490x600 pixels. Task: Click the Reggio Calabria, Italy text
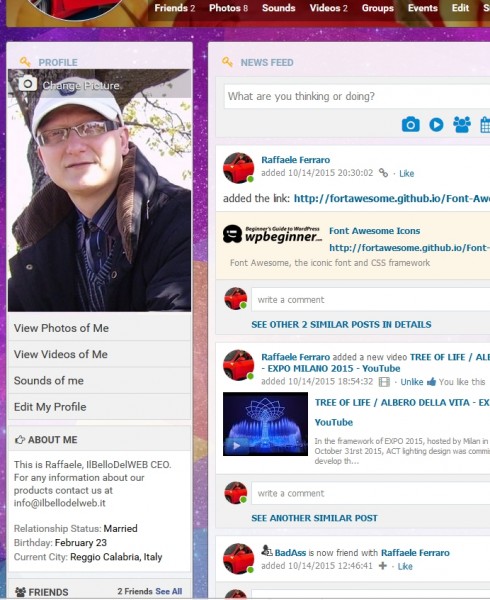pyautogui.click(x=116, y=557)
